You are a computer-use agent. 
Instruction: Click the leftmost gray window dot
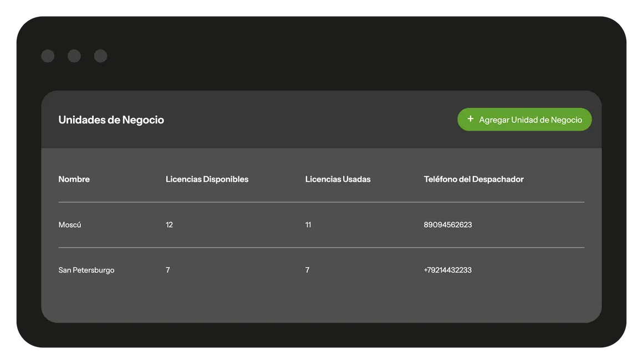coord(48,56)
